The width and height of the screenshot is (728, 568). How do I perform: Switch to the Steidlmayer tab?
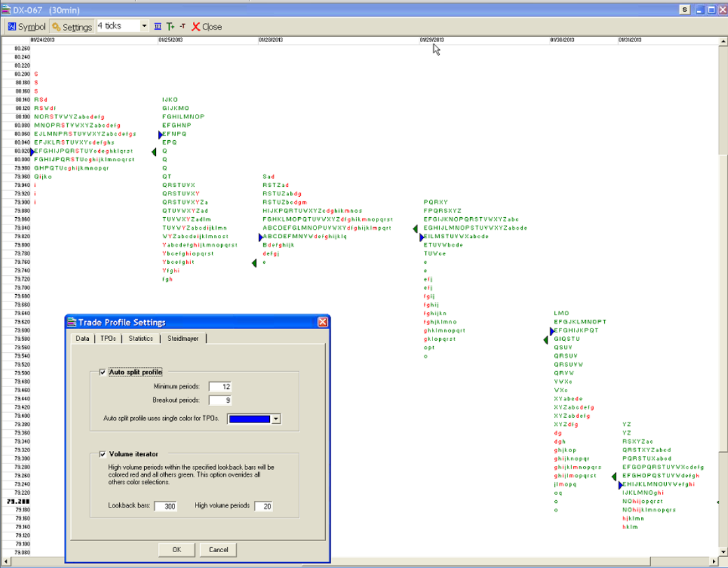[x=183, y=338]
